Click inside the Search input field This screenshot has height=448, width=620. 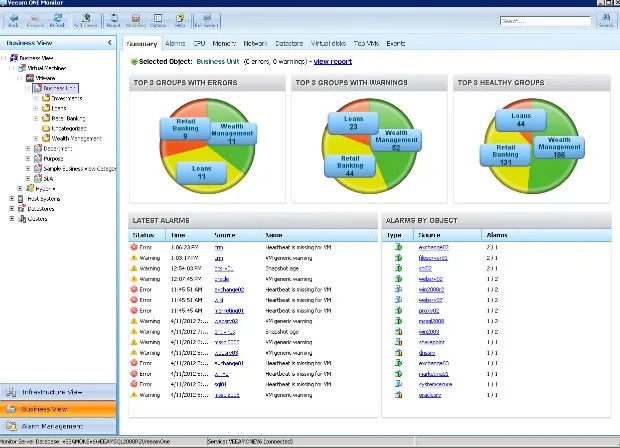(x=545, y=21)
